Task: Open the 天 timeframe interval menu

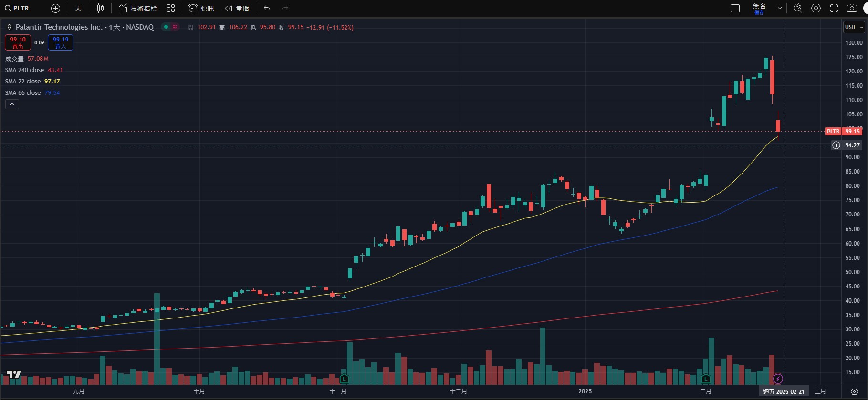Action: point(78,8)
